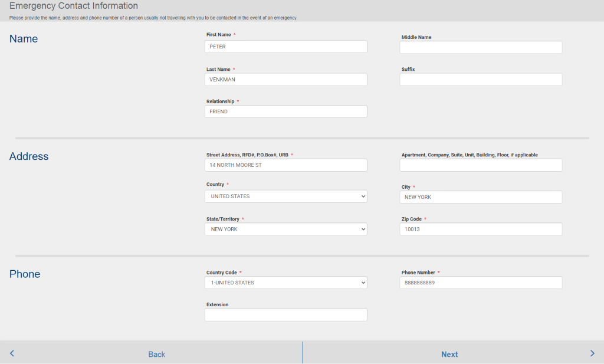604x364 pixels.
Task: Edit the Relationship field showing FRIEND
Action: click(x=285, y=112)
